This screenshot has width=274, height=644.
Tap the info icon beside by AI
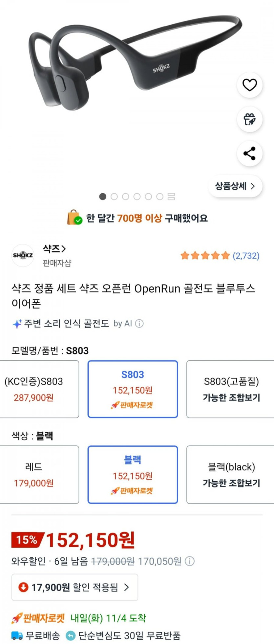pos(139,324)
